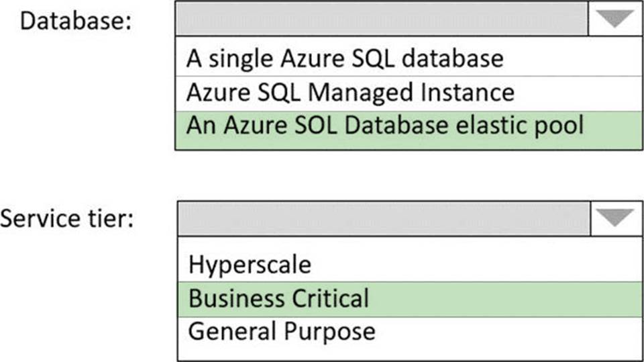Image resolution: width=644 pixels, height=362 pixels.
Task: Choose Azure SQL Managed Instance option
Action: (350, 92)
